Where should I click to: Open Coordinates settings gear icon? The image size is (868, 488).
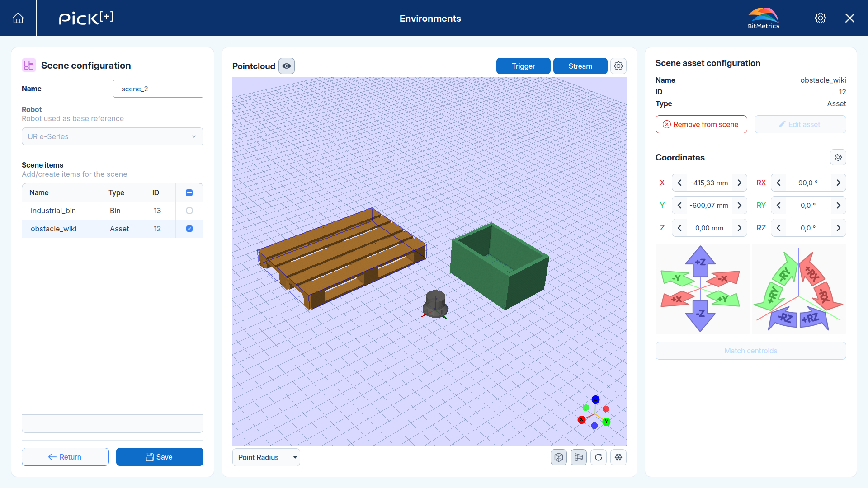click(x=838, y=157)
